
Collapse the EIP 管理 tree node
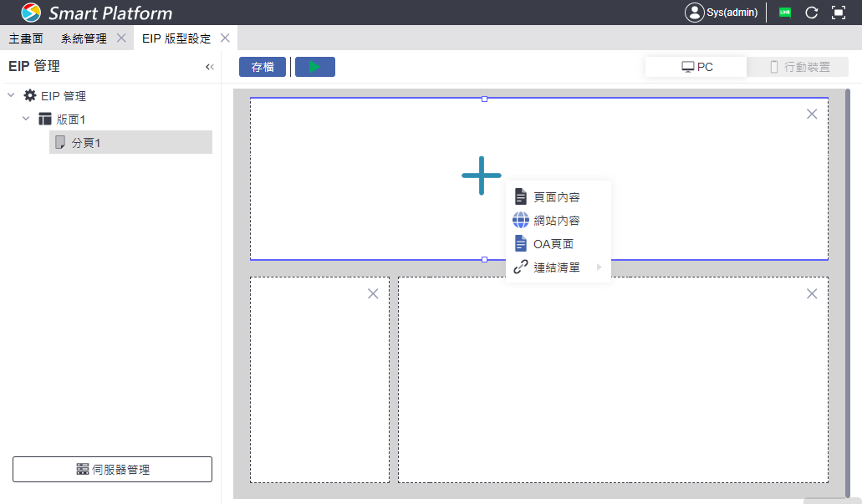11,96
